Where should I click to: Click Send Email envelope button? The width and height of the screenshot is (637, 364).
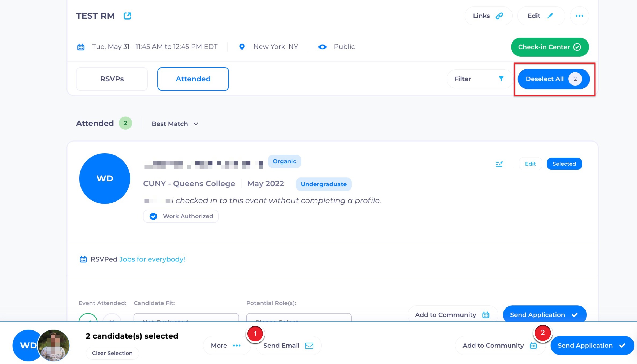click(x=288, y=345)
